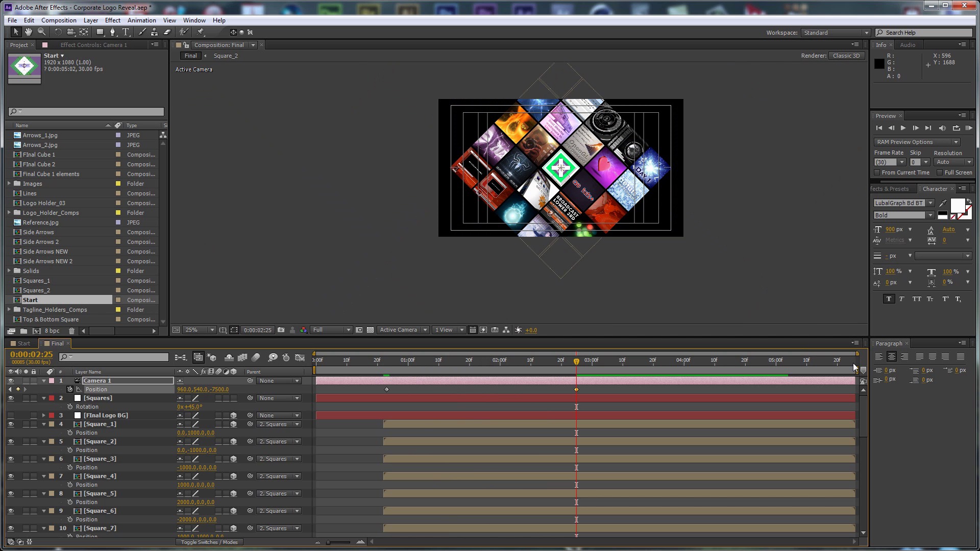Click the 8 bpc color depth button
980x551 pixels.
point(52,331)
